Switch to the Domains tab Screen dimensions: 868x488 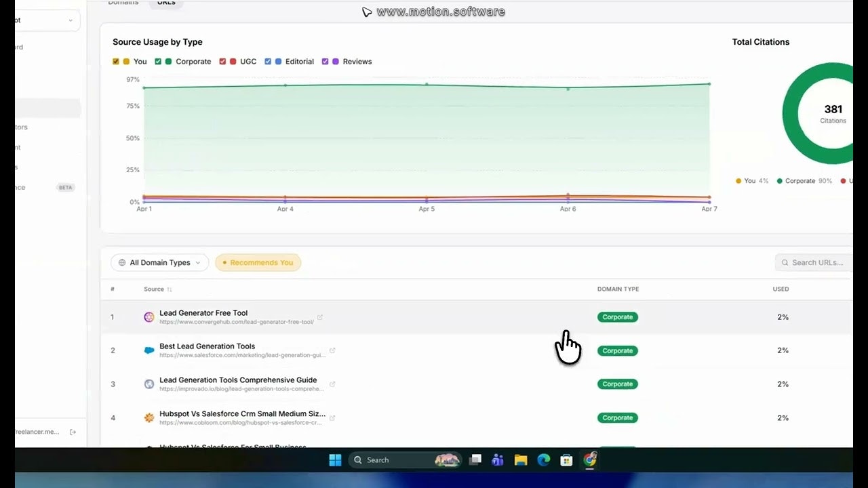tap(123, 3)
